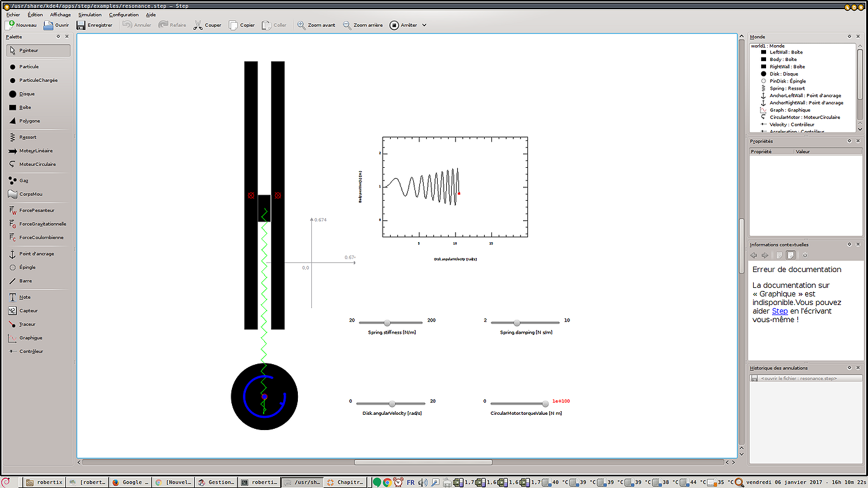
Task: Float the Monde panel
Action: coord(849,37)
